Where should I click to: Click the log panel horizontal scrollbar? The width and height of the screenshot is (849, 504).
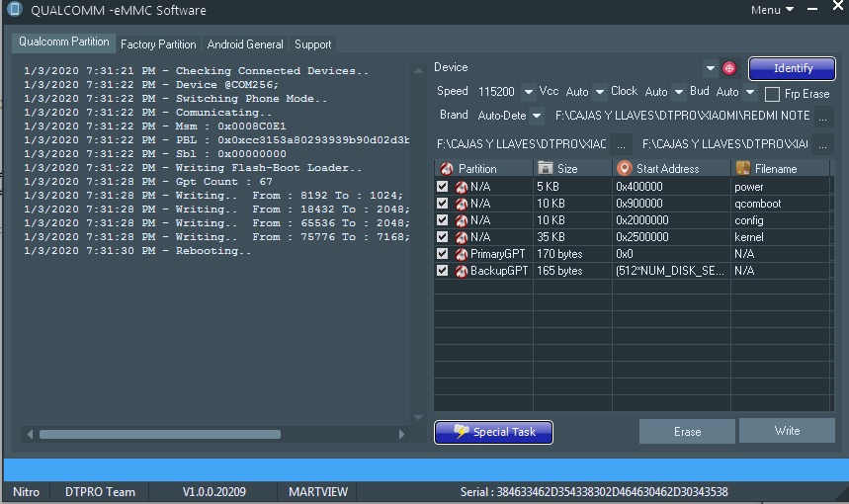click(160, 434)
